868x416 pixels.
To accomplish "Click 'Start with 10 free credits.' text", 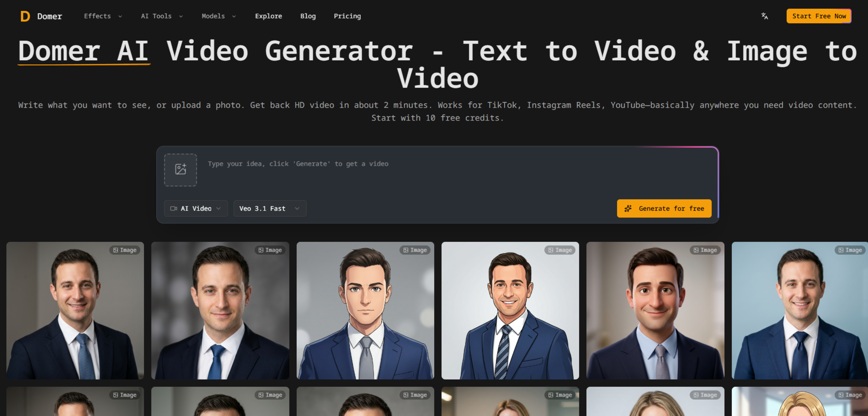I will [437, 118].
